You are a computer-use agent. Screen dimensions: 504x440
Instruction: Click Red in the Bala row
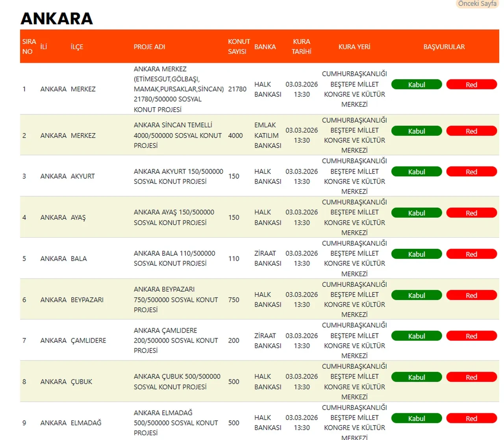click(x=471, y=254)
